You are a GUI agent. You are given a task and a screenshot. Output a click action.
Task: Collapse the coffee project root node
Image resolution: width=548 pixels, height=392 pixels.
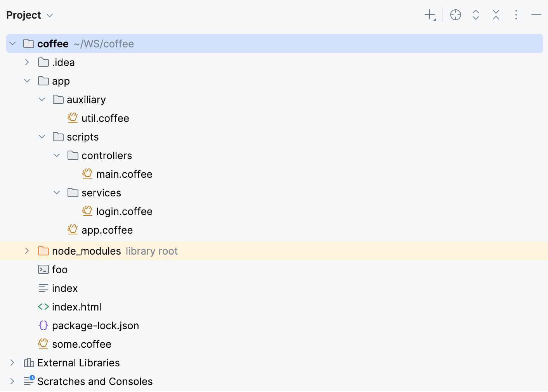pyautogui.click(x=12, y=43)
